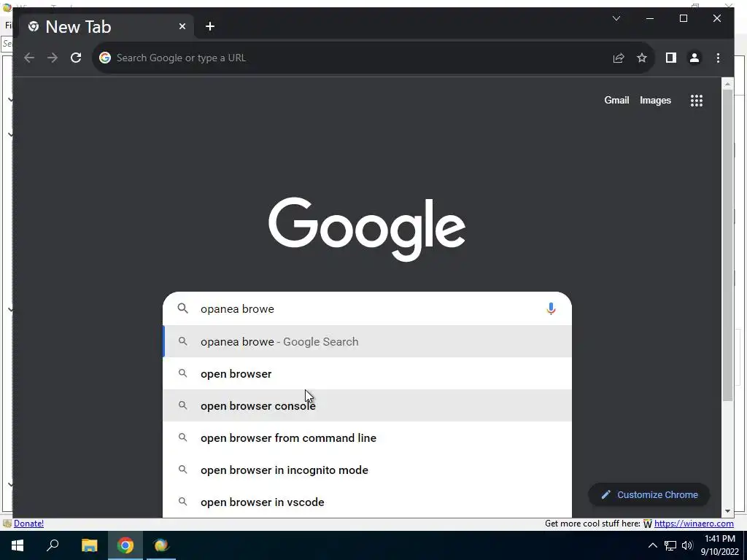
Task: Open https://winaero.com link in background window
Action: [x=694, y=524]
